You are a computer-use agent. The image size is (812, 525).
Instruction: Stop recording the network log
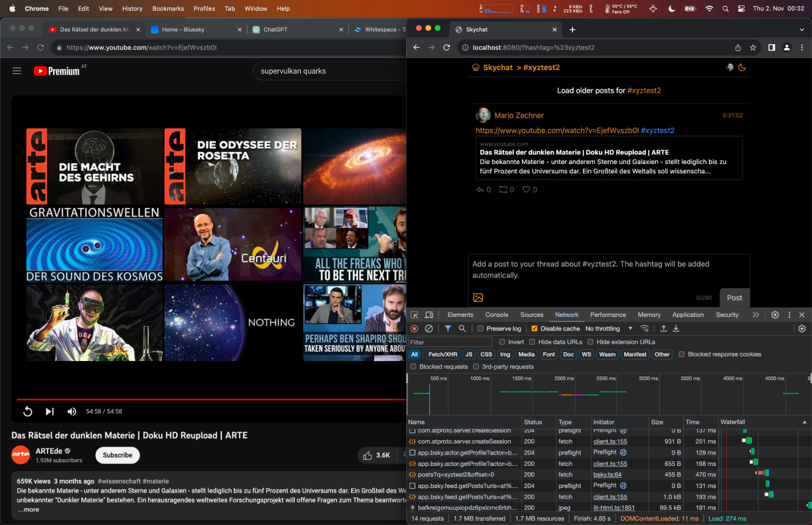(x=415, y=328)
